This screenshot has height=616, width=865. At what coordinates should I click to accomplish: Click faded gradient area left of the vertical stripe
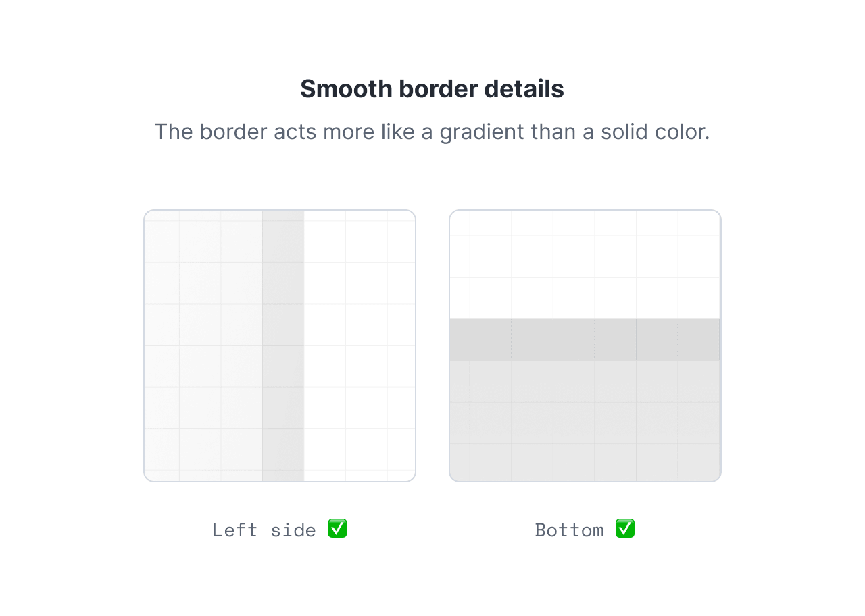click(203, 346)
